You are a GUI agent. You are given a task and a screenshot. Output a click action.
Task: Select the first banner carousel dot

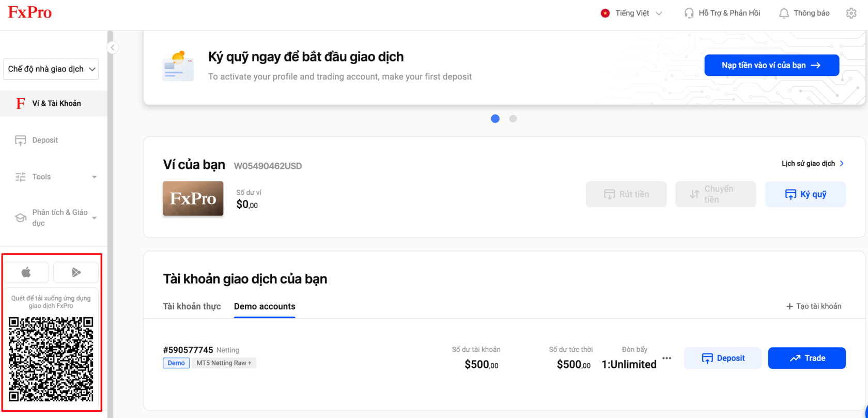(x=495, y=119)
